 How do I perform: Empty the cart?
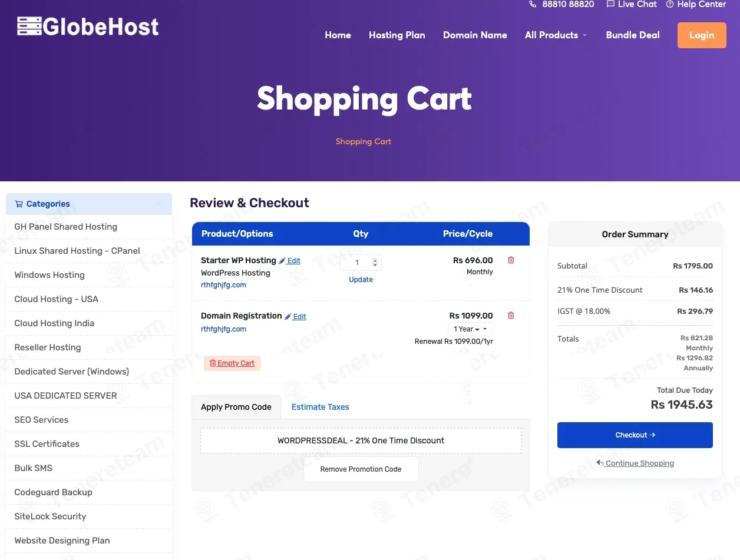(x=232, y=363)
